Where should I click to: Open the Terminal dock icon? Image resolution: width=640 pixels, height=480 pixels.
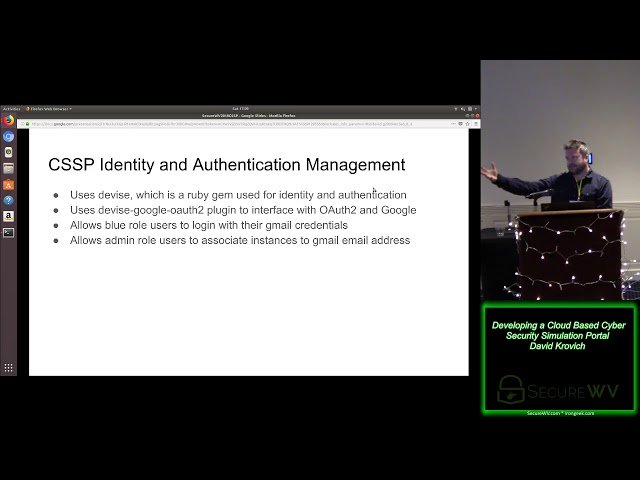click(8, 233)
